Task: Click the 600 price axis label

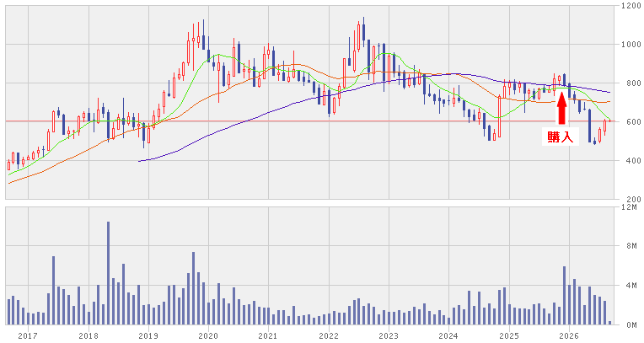Action: pyautogui.click(x=633, y=121)
